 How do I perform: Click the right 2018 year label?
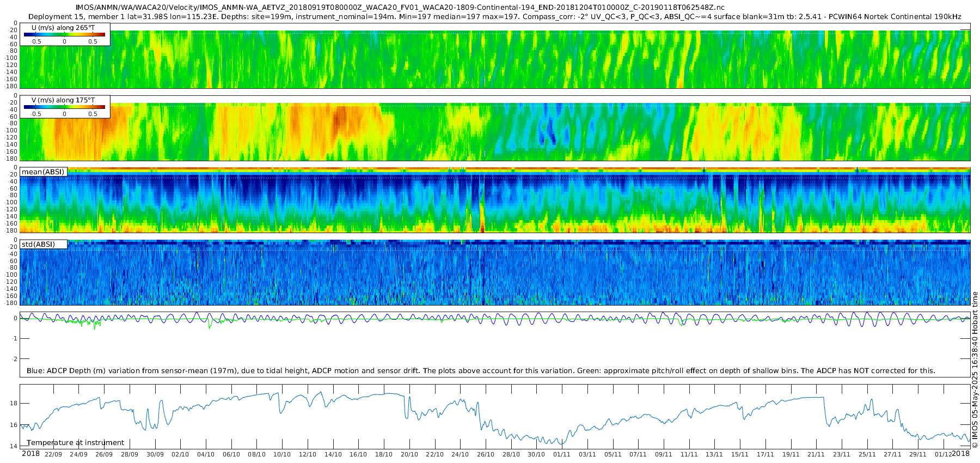tap(961, 454)
